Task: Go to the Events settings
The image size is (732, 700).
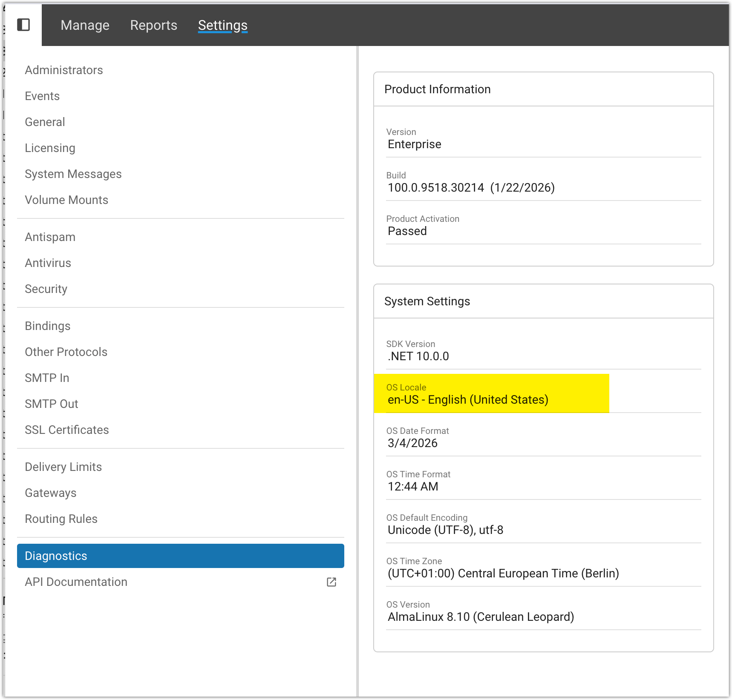Action: coord(42,96)
